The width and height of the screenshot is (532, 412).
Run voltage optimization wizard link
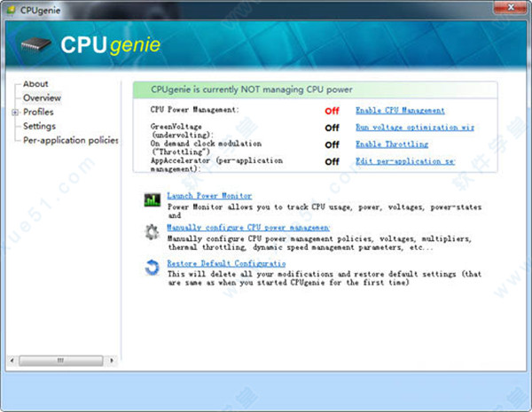point(415,128)
